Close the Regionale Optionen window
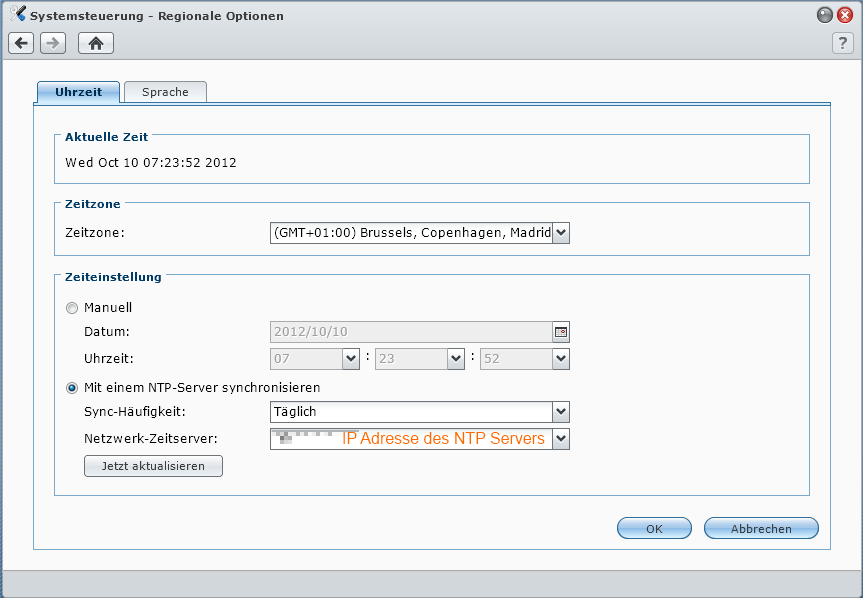This screenshot has width=863, height=598. (844, 15)
